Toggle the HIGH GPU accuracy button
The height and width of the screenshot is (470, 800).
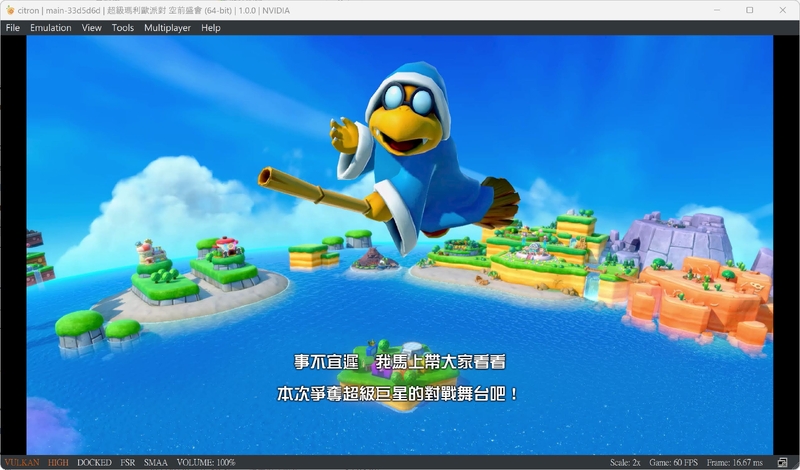point(58,462)
